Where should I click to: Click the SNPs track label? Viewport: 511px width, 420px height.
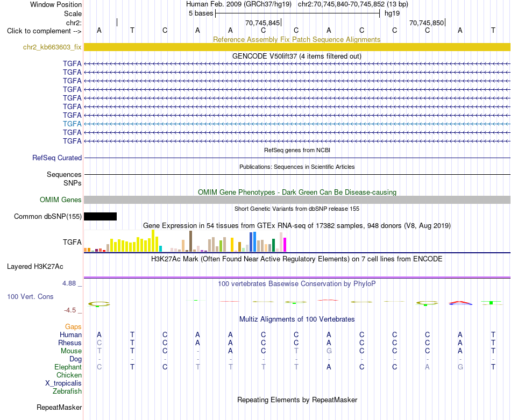73,183
